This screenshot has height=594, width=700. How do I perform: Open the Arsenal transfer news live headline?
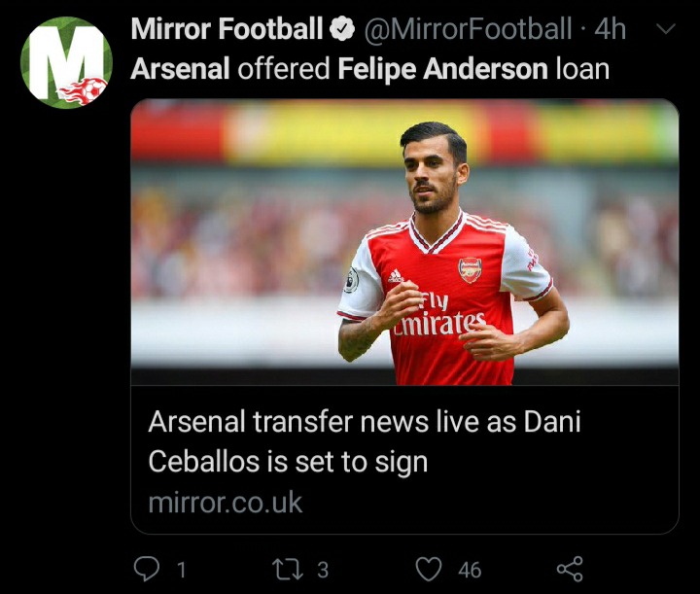[x=365, y=441]
